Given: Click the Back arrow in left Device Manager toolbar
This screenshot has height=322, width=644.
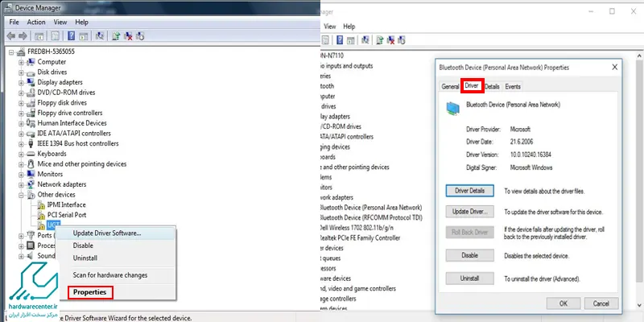Looking at the screenshot, I should 11,36.
